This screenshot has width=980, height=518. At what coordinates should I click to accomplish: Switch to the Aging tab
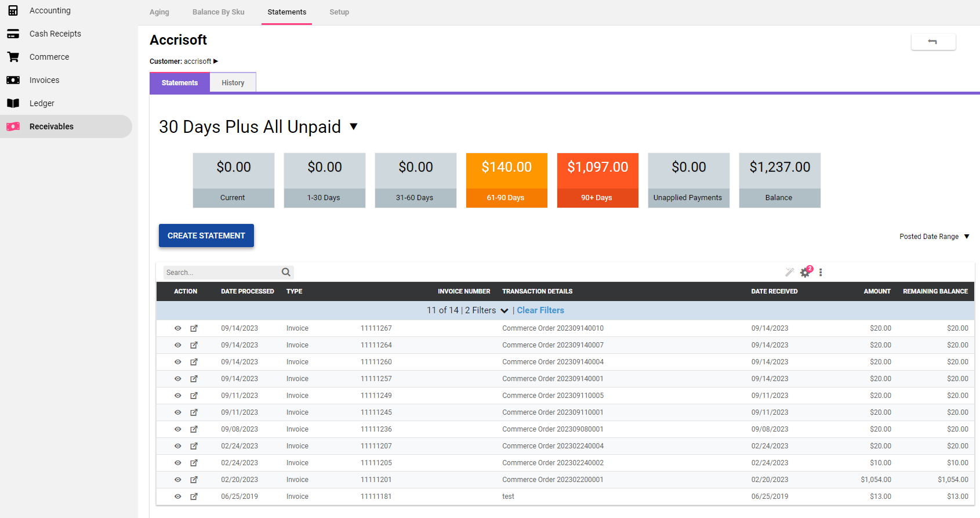point(159,12)
